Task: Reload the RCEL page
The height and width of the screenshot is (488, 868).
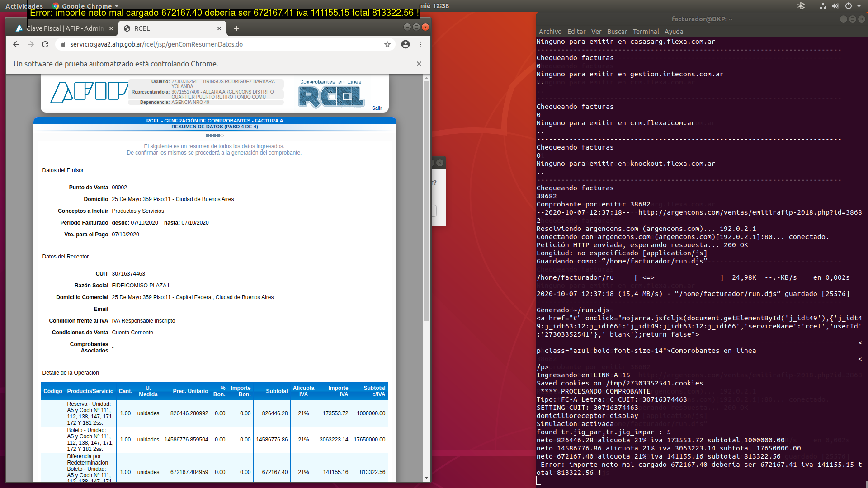Action: pos(45,44)
